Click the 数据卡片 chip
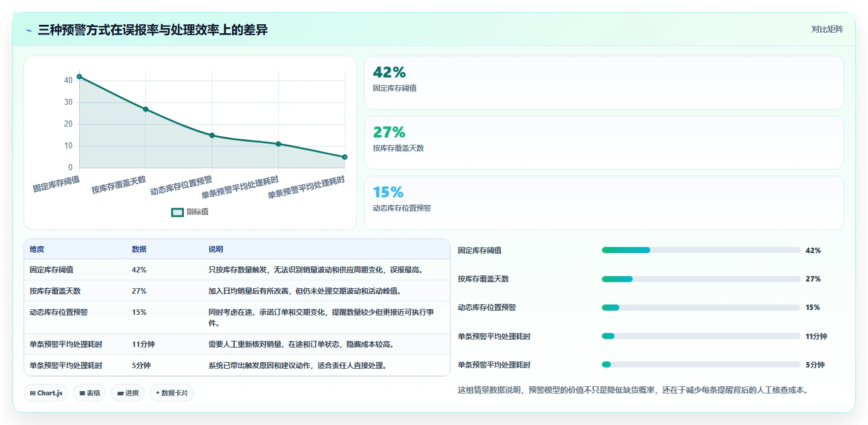This screenshot has width=868, height=425. click(x=172, y=393)
